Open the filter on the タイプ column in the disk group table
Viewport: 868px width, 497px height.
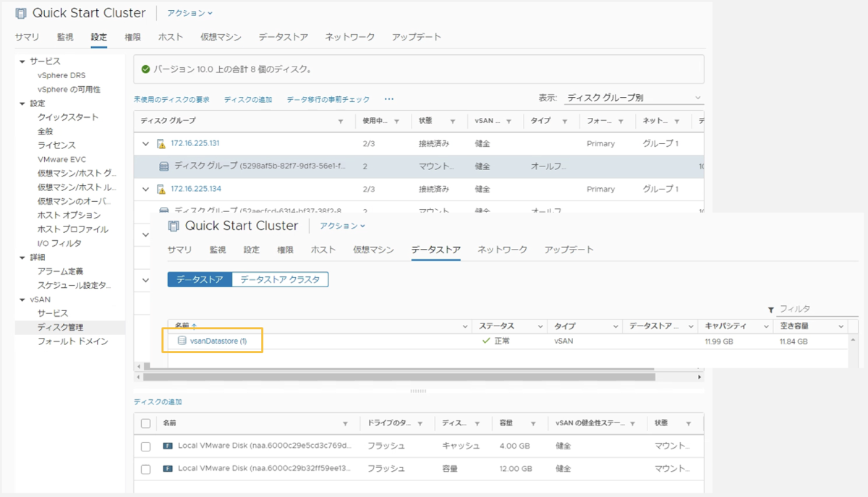564,122
